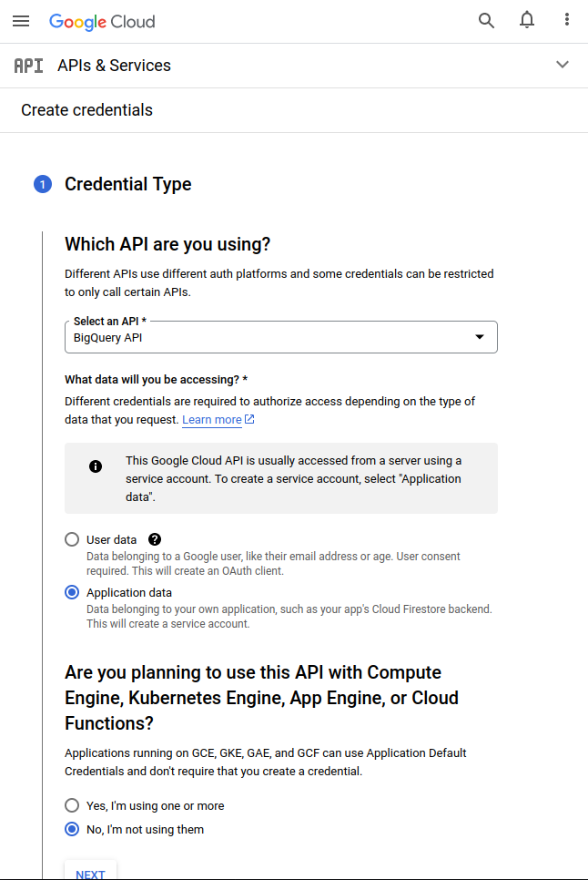Open search with the magnifier icon
Image resolution: width=588 pixels, height=880 pixels.
coord(487,21)
